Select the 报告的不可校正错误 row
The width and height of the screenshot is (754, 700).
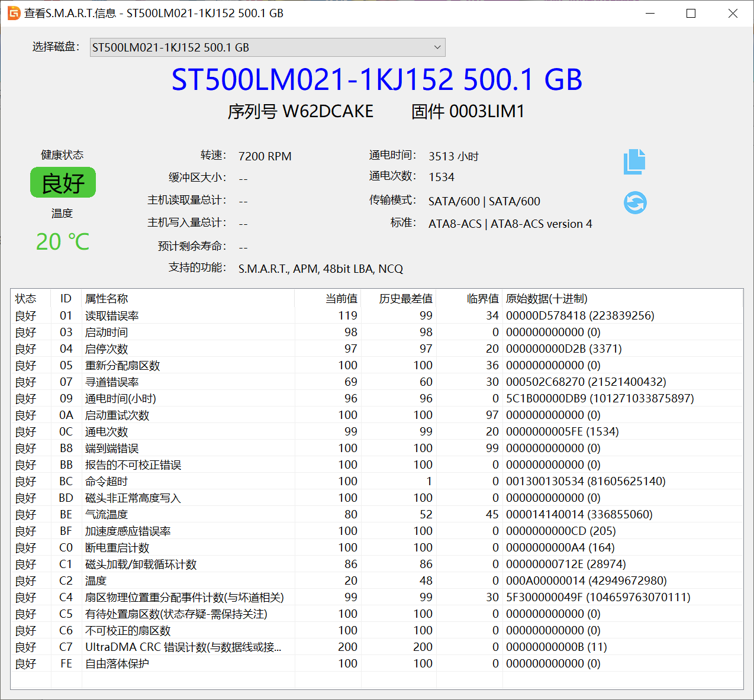coord(376,464)
